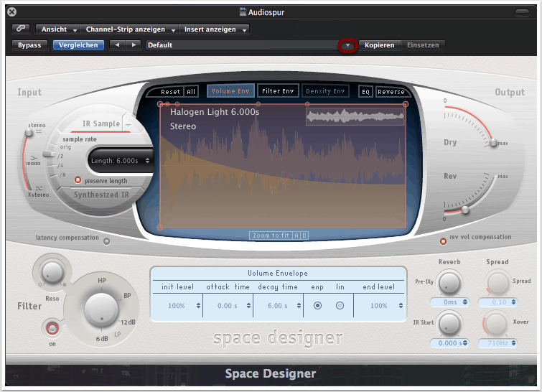Image resolution: width=542 pixels, height=392 pixels.
Task: Click the Pre-Dly reverb knob
Action: point(449,281)
